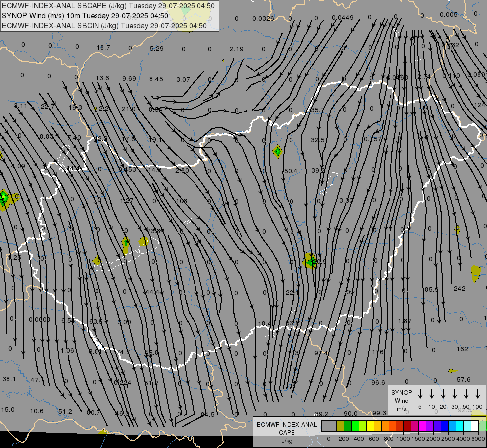Click the map value 18.7
Image resolution: width=487 pixels, height=448 pixels.
(103, 48)
